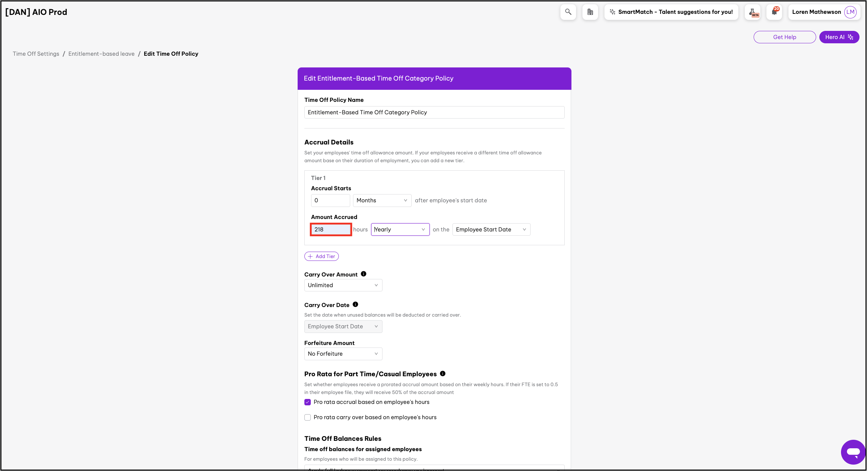868x471 pixels.
Task: Expand the Yearly frequency dropdown
Action: click(x=400, y=230)
